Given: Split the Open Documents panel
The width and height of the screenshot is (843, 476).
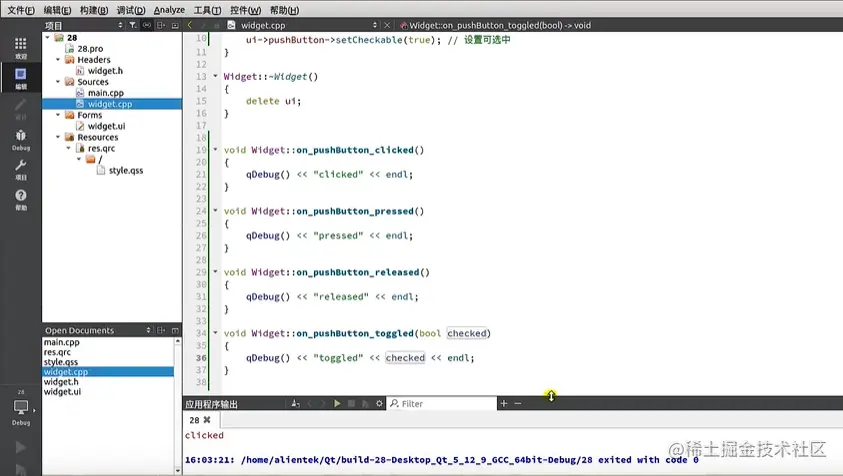Looking at the screenshot, I should coord(161,330).
